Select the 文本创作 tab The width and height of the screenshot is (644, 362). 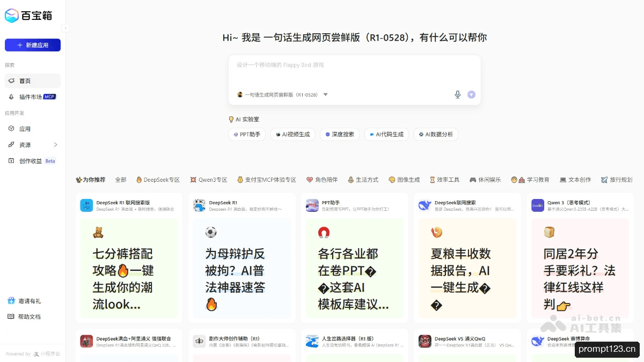click(575, 180)
